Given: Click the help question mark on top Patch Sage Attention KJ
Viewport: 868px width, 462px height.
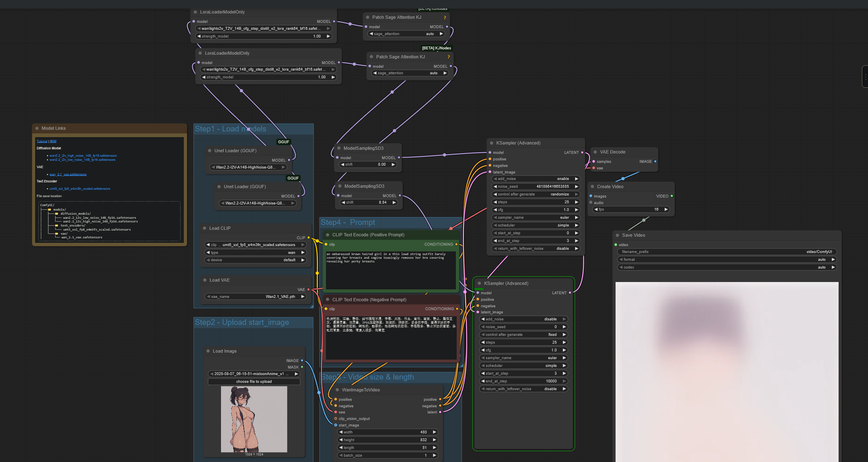Looking at the screenshot, I should tap(445, 18).
